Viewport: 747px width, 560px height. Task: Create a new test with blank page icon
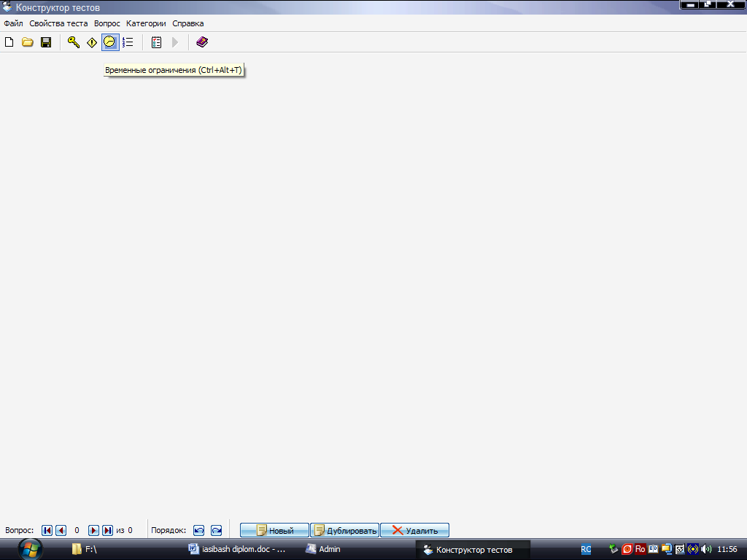(x=9, y=42)
